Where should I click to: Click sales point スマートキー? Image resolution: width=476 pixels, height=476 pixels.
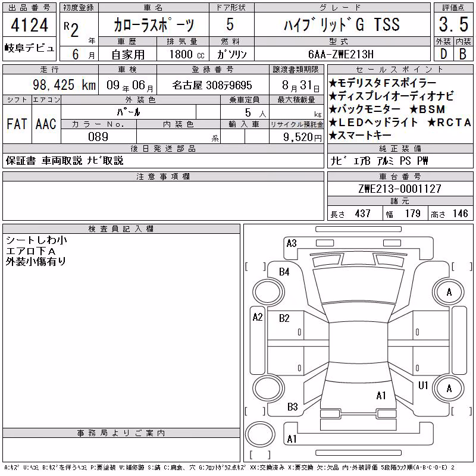360,136
